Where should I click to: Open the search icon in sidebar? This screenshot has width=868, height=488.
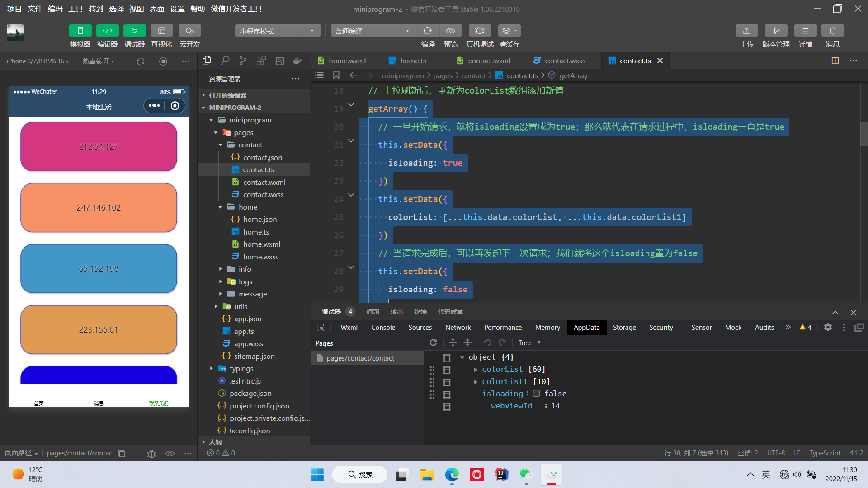coord(225,61)
